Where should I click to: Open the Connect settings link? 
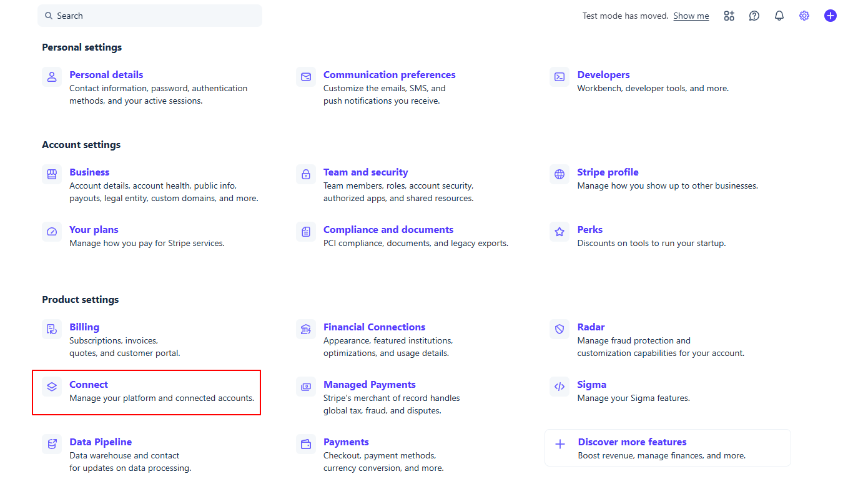(89, 385)
